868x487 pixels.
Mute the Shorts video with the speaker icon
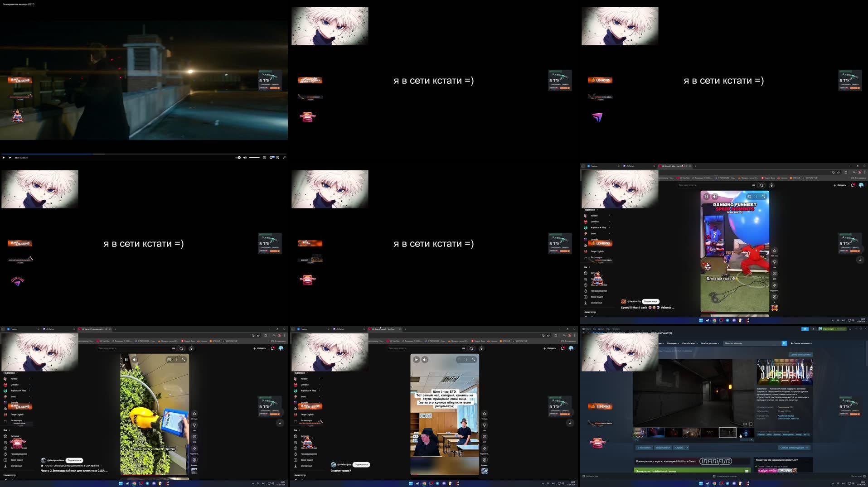point(715,196)
